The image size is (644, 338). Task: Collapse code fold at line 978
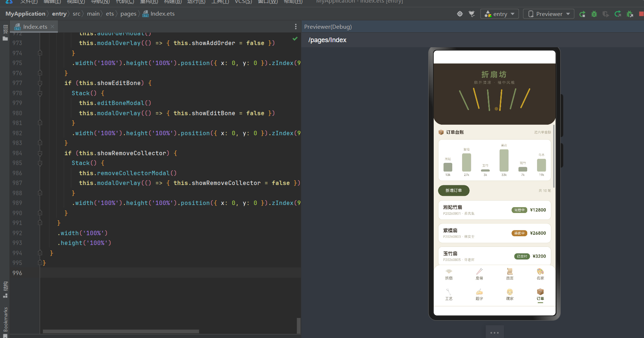pyautogui.click(x=40, y=93)
